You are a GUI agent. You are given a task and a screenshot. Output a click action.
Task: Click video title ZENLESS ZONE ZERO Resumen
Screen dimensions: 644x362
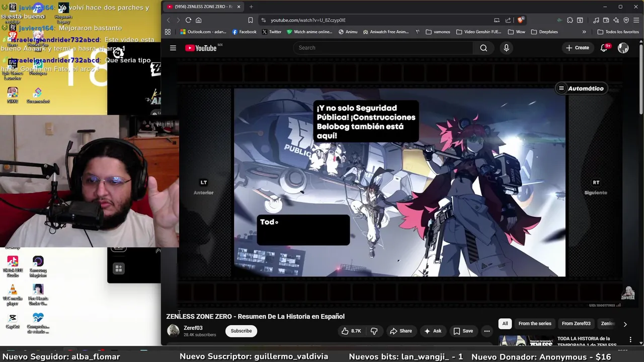click(x=256, y=316)
